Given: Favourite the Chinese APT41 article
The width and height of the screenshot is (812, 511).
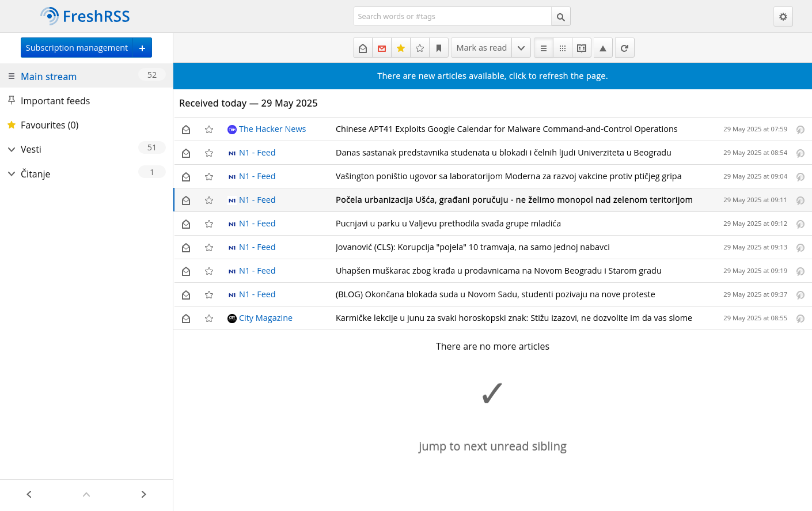Looking at the screenshot, I should pos(209,130).
